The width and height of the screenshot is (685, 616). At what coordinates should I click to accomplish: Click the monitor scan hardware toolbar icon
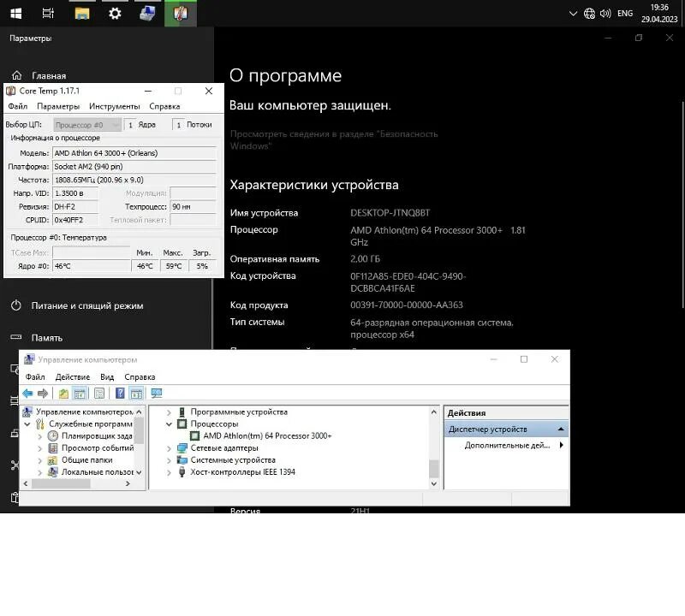[157, 394]
